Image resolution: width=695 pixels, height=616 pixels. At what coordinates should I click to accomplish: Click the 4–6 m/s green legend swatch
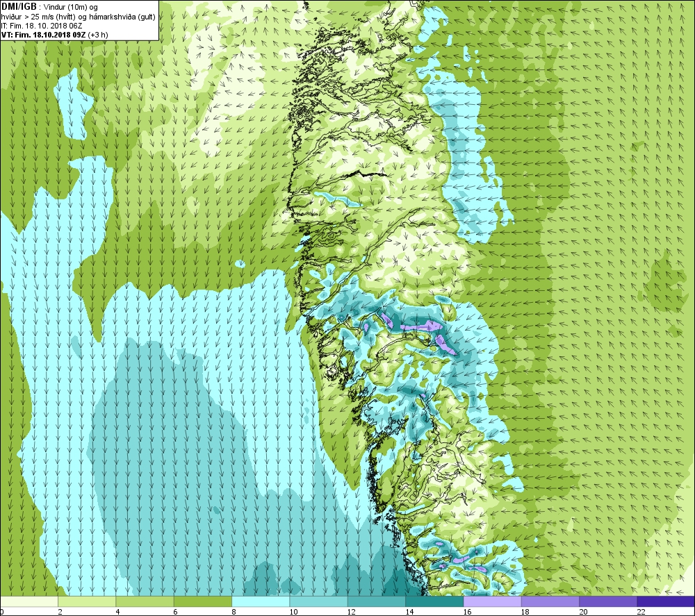point(145,601)
